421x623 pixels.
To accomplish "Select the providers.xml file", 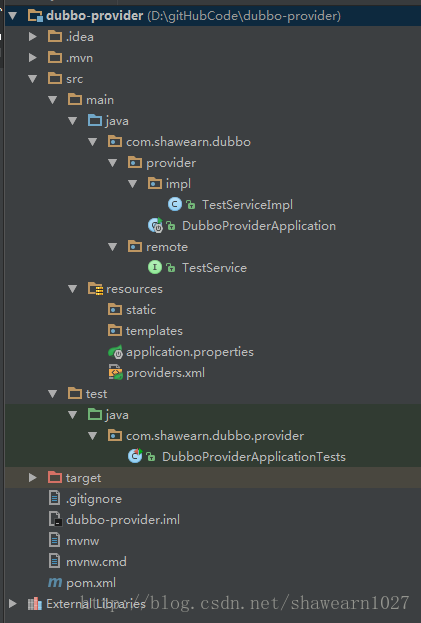I will pos(165,373).
